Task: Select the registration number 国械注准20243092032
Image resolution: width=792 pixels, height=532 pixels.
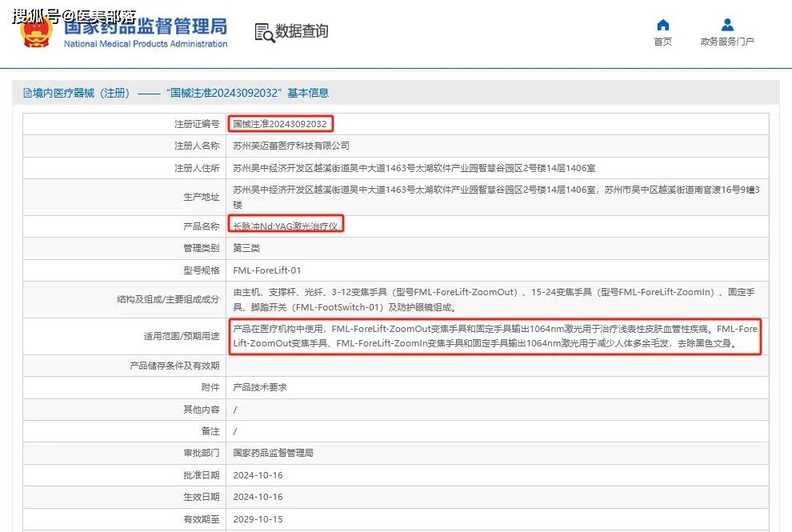Action: pos(279,124)
